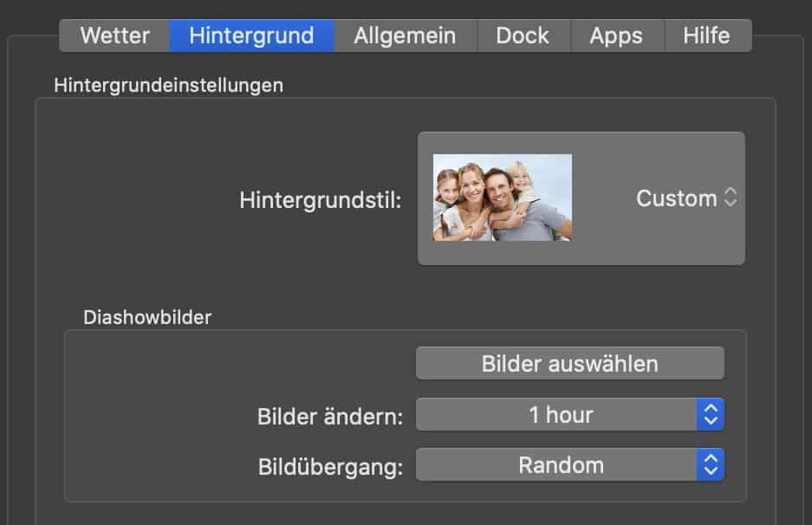Expand the Random transition dropdown
The image size is (812, 525).
click(561, 465)
